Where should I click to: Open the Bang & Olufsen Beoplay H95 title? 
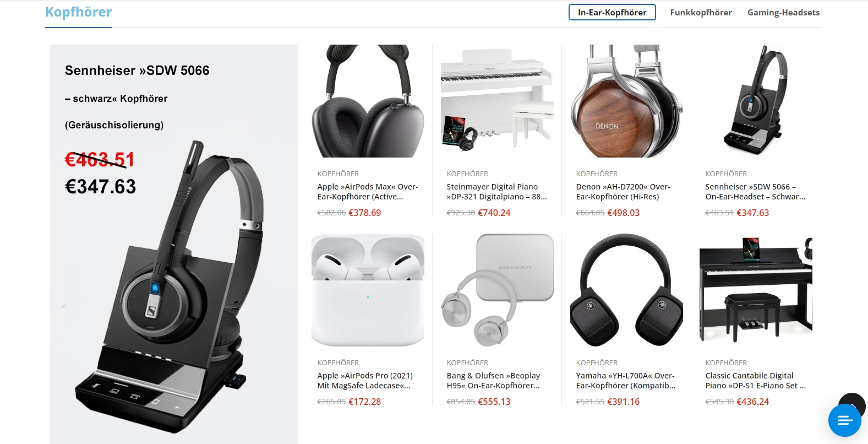(x=493, y=381)
